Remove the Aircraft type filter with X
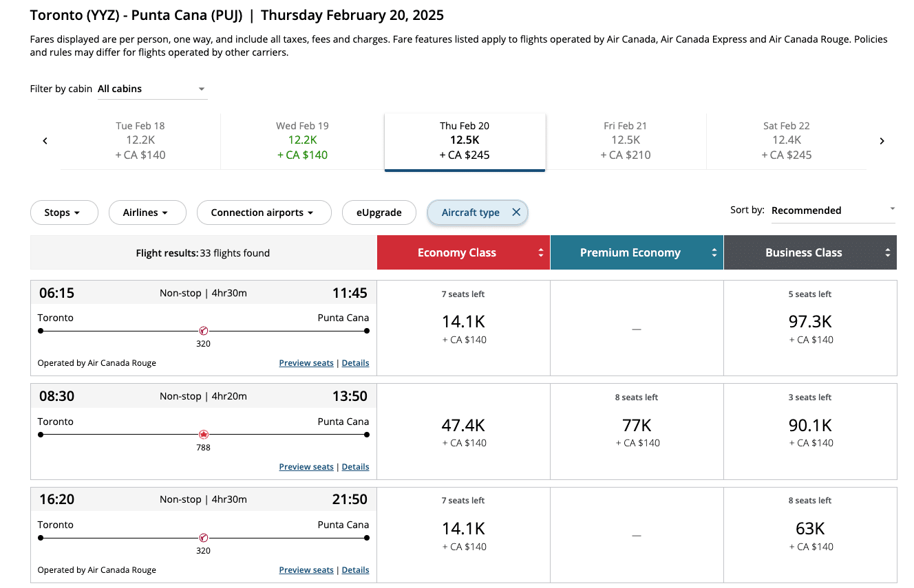 pos(516,213)
